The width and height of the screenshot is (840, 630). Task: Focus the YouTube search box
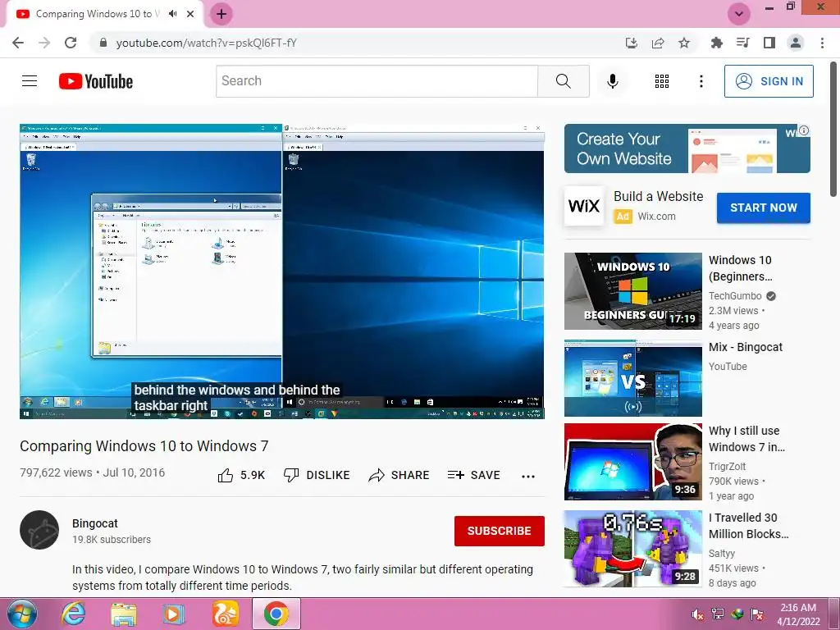377,81
